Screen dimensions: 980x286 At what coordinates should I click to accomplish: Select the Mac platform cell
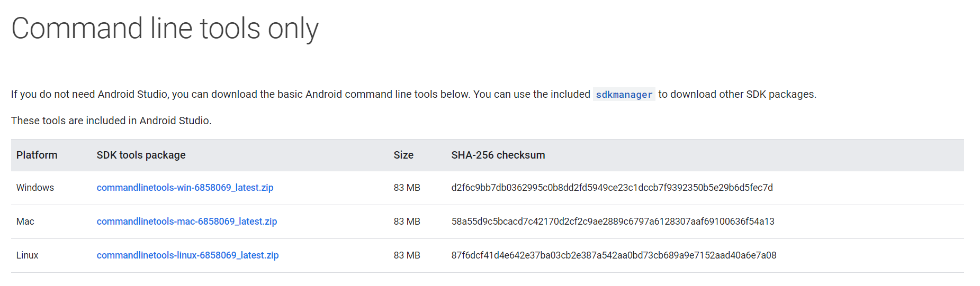pyautogui.click(x=25, y=222)
